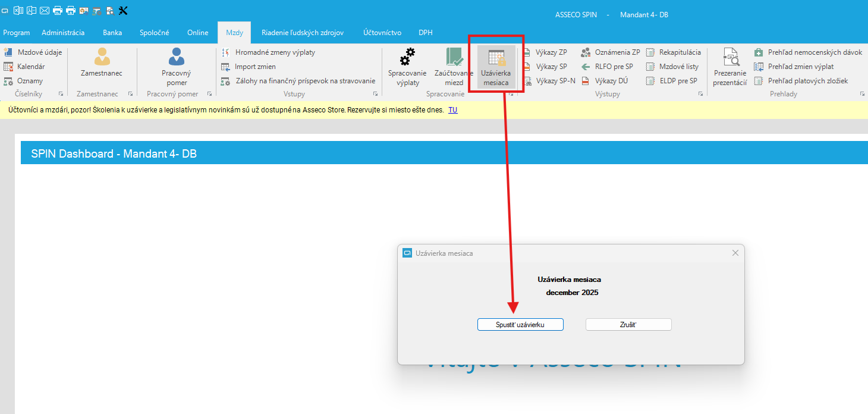Click Uzávierka mesiaca calendar lock icon

496,58
